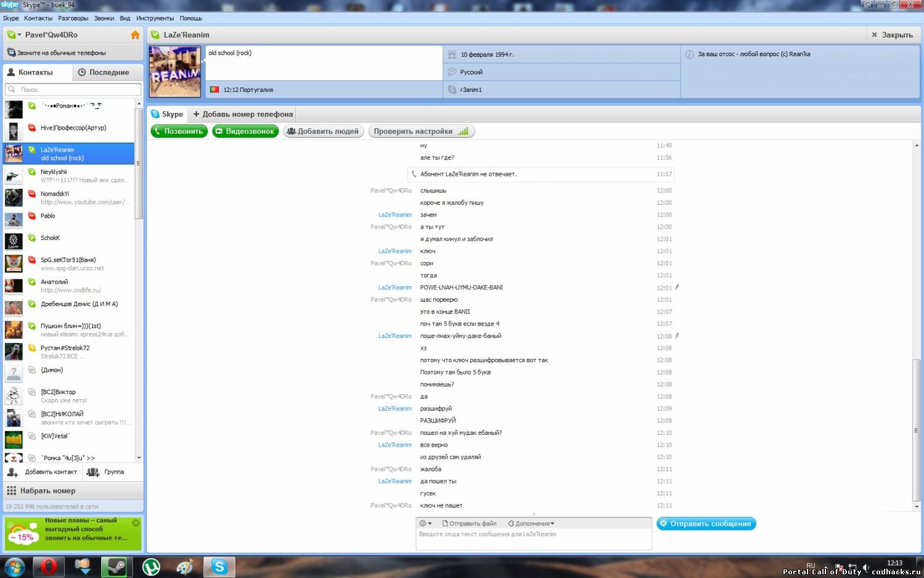Viewport: 924px width, 578px height.
Task: Open Paint palette app in taskbar
Action: coord(185,566)
